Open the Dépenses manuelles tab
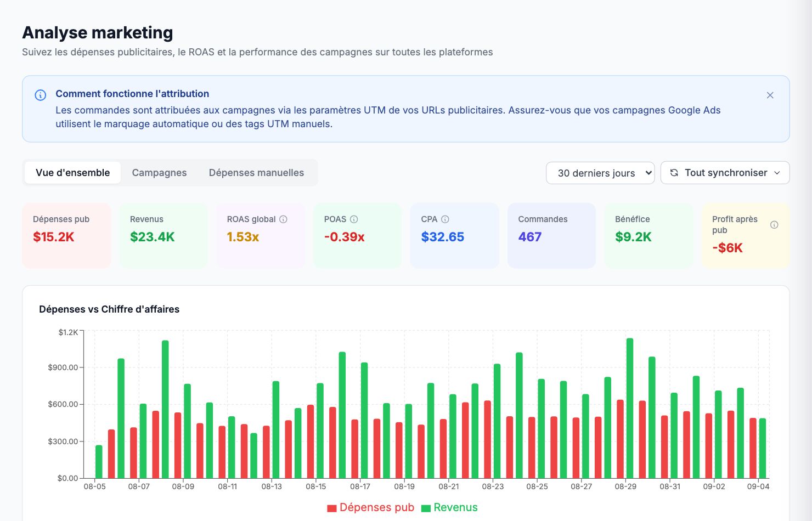 pos(256,173)
